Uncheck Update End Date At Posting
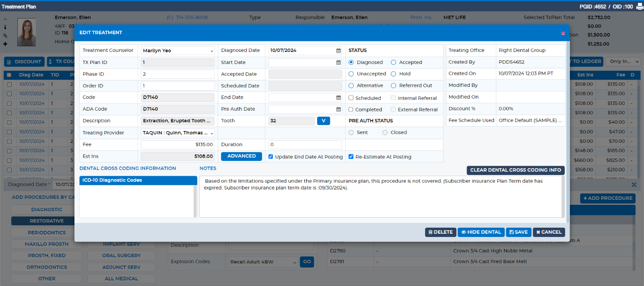The height and width of the screenshot is (286, 644). pos(270,157)
